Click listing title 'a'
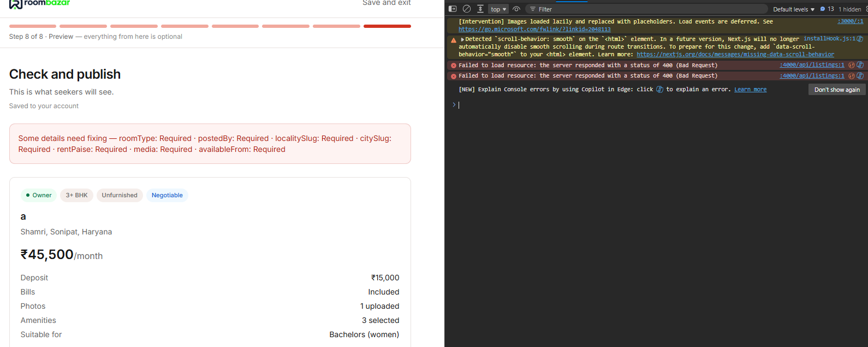 tap(23, 216)
